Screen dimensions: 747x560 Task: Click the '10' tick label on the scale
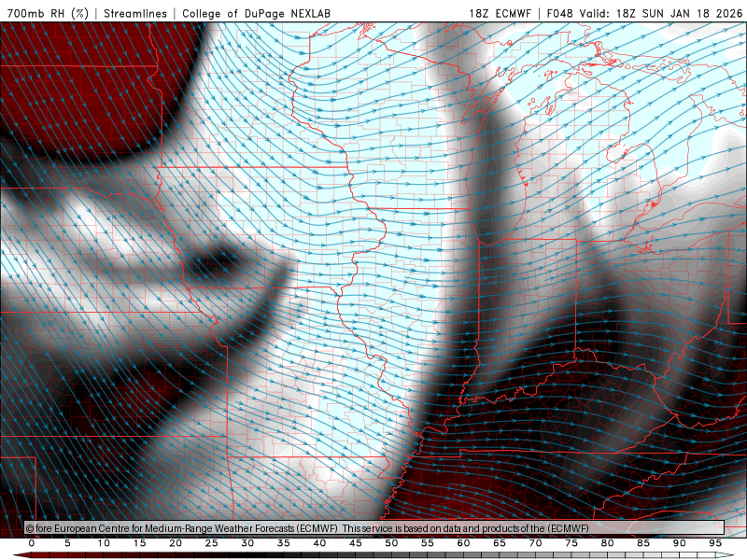coord(104,543)
